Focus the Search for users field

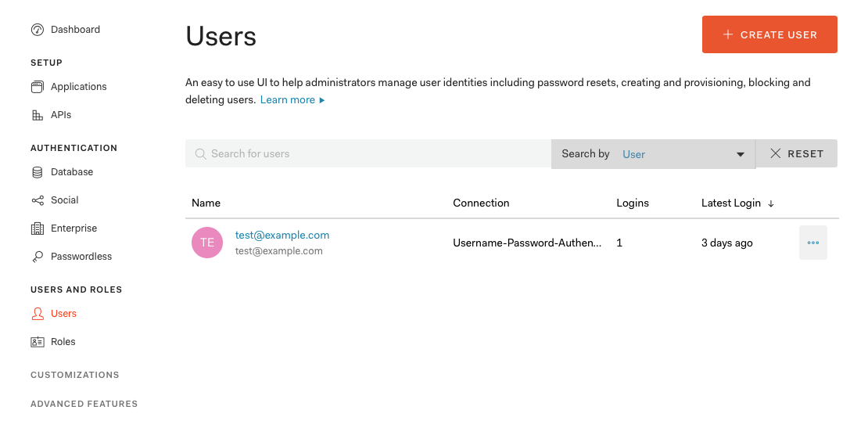tap(375, 154)
